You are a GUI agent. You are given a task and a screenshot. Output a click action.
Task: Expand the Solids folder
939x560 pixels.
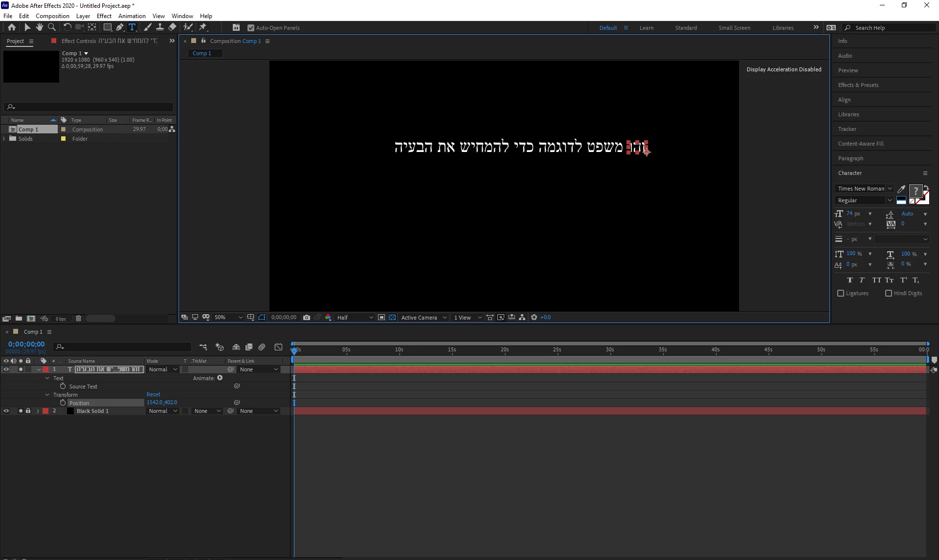4,139
